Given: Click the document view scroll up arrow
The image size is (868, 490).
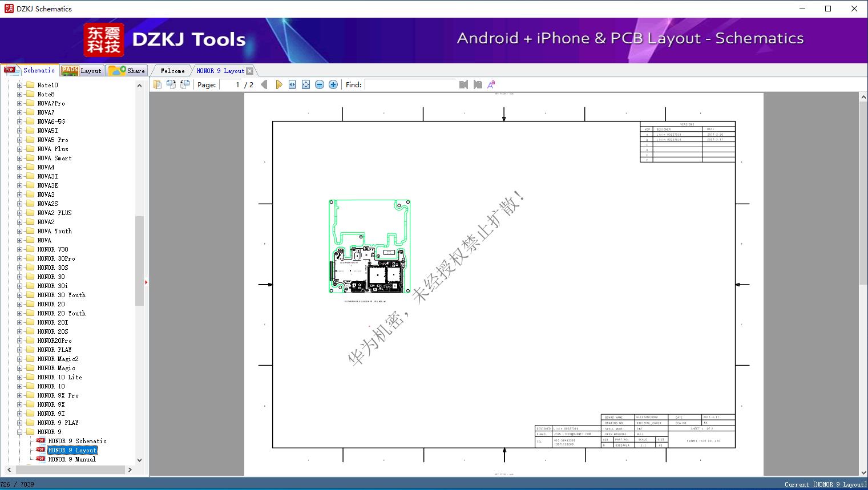Looking at the screenshot, I should coord(863,98).
